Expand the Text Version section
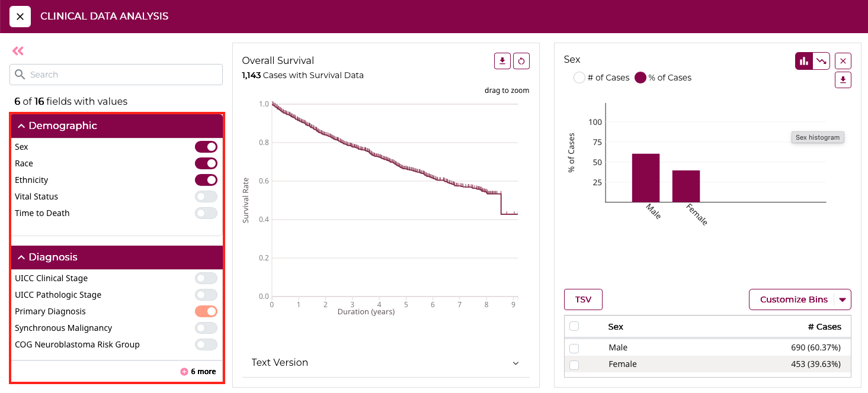868x393 pixels. 515,363
